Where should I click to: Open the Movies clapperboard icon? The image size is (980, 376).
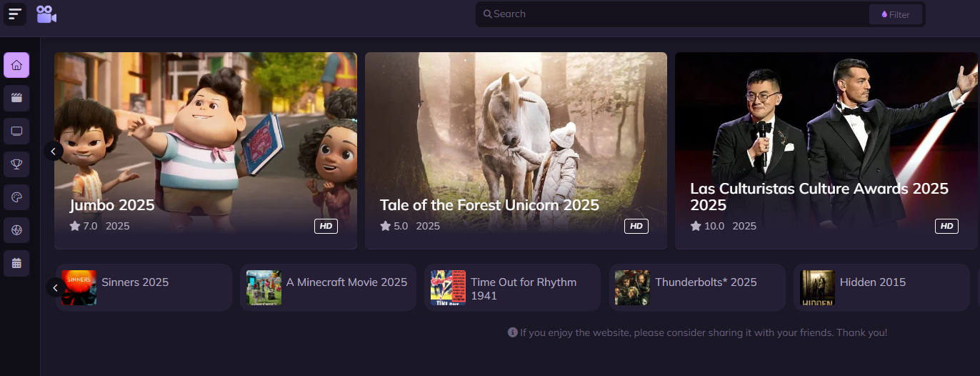click(x=16, y=98)
